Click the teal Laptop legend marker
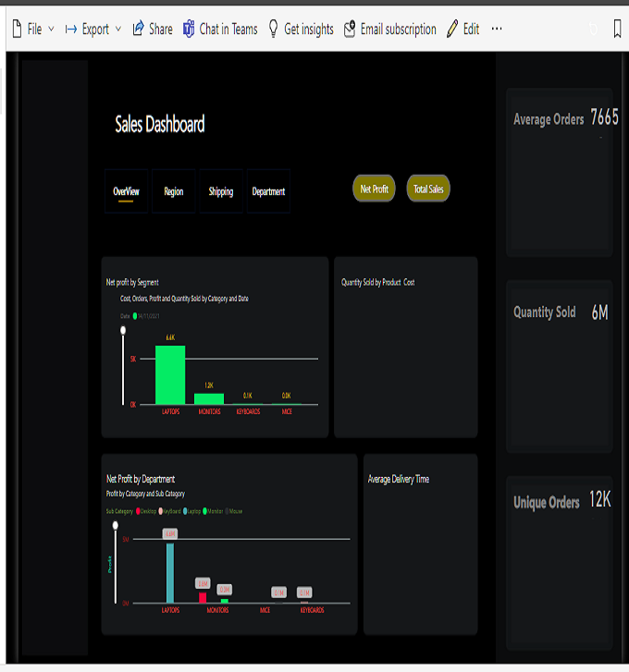The width and height of the screenshot is (629, 672). click(x=185, y=511)
